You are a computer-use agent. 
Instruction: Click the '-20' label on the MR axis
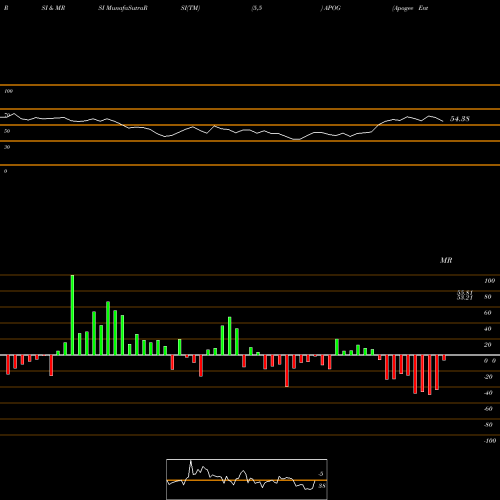coord(488,377)
